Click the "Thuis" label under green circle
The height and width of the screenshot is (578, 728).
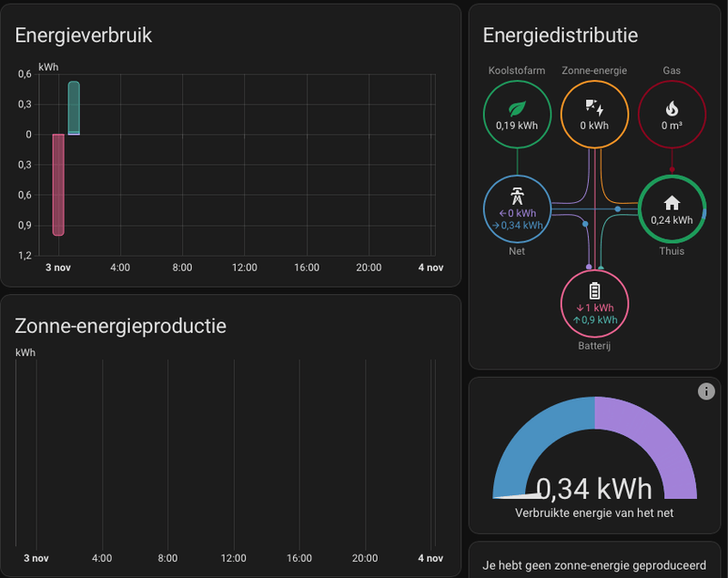(672, 251)
